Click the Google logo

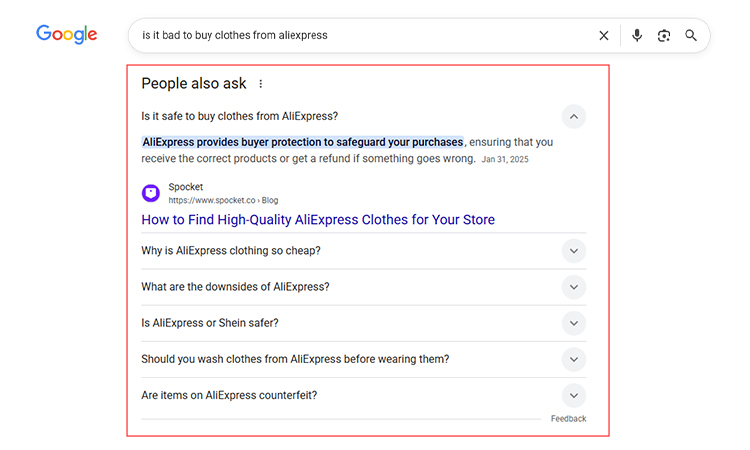[66, 34]
